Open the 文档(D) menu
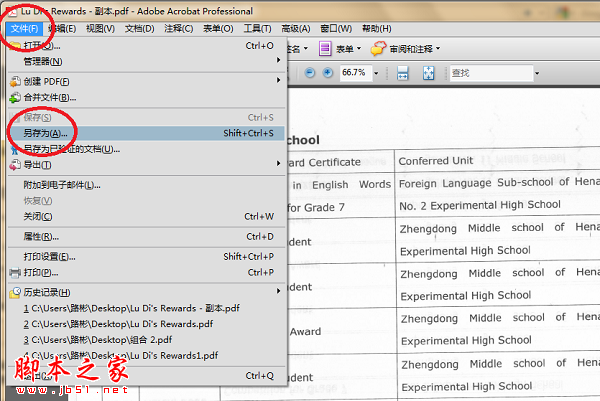The height and width of the screenshot is (401, 600). [x=139, y=29]
